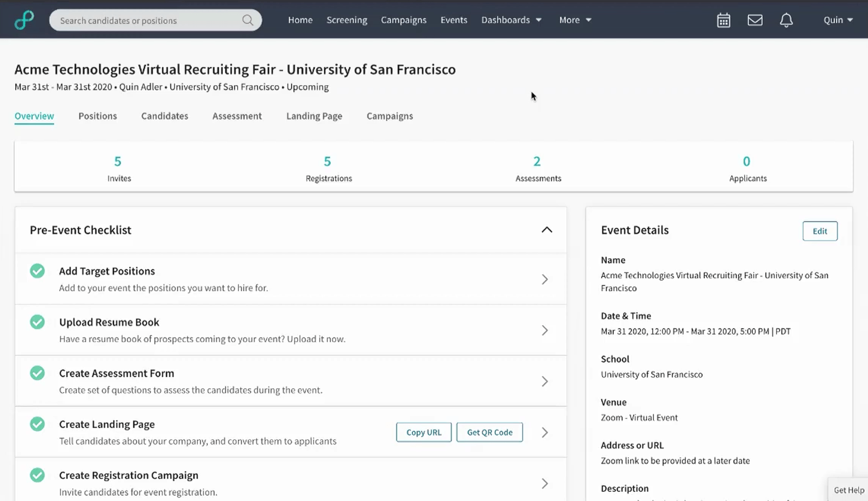Switch to the Candidates tab
This screenshot has height=501, width=868.
(164, 115)
